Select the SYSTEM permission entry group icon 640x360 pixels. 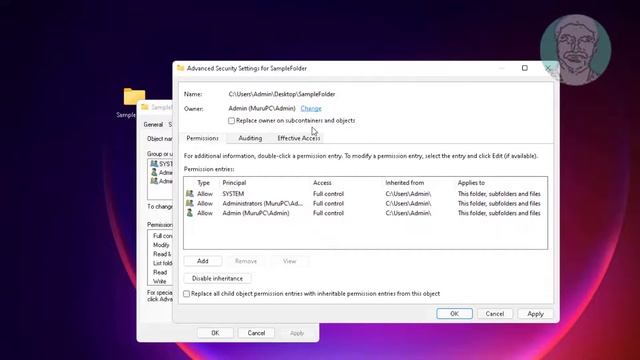tap(190, 193)
